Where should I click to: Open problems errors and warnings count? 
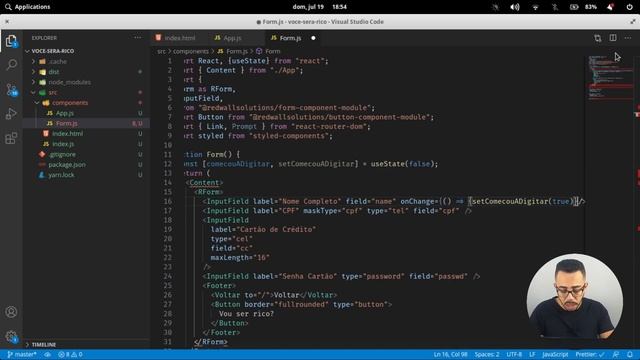point(70,354)
